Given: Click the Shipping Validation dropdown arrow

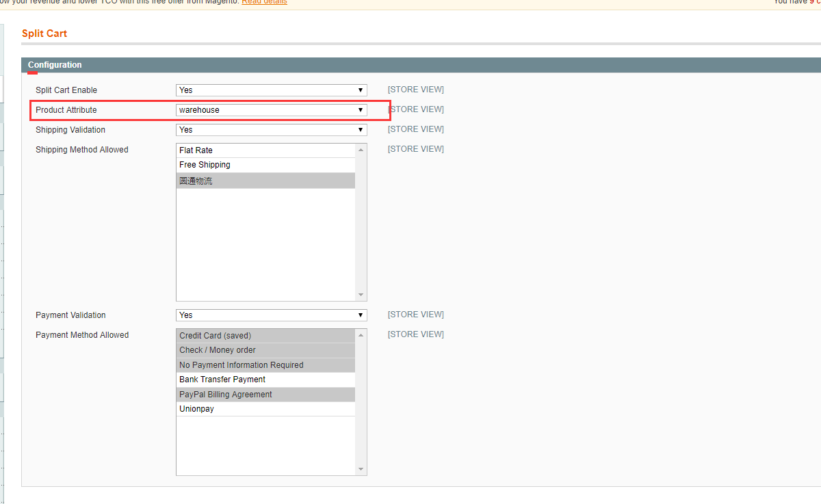Looking at the screenshot, I should click(361, 129).
